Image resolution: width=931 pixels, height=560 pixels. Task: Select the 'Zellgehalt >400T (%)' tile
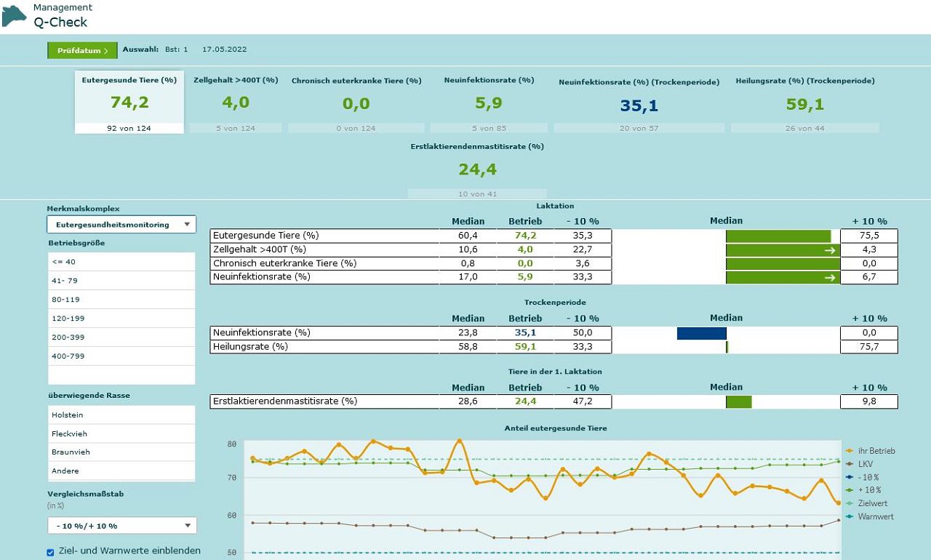tap(236, 102)
